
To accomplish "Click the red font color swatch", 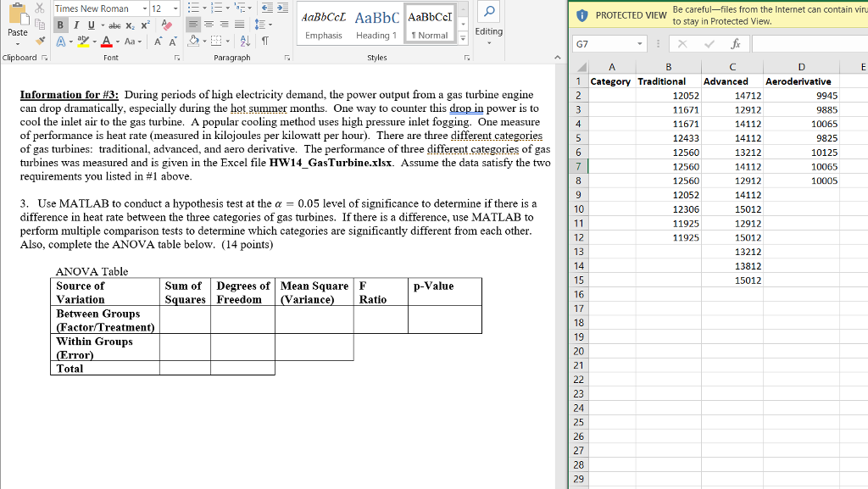I will click(107, 42).
